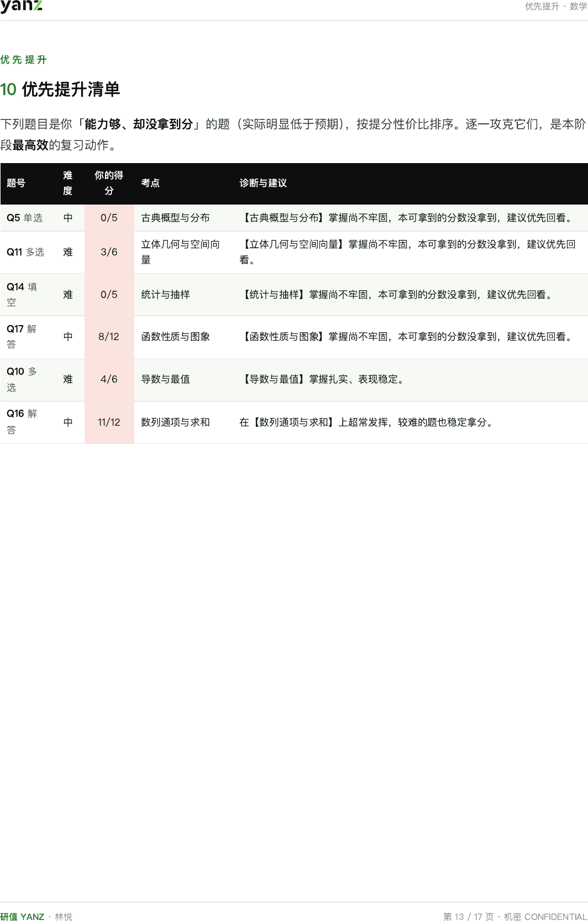Click page indicator 第 13 / 17 页
Image resolution: width=588 pixels, height=921 pixels.
pyautogui.click(x=469, y=917)
